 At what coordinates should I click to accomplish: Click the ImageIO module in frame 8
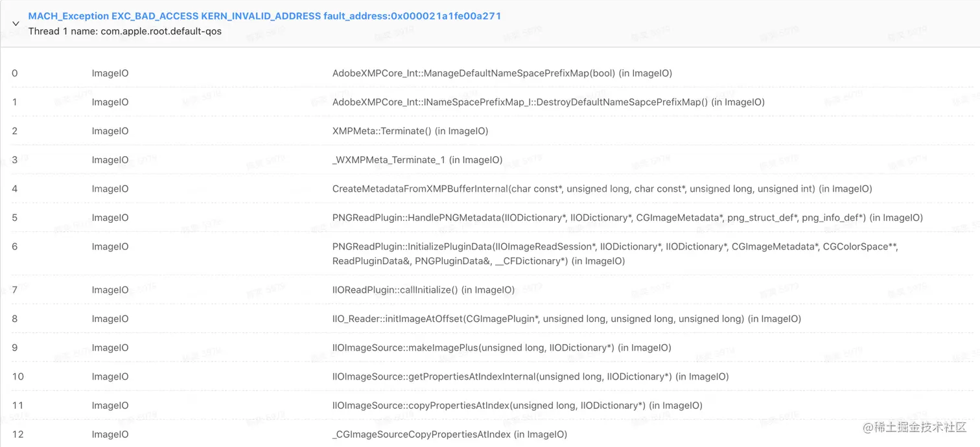(x=110, y=319)
